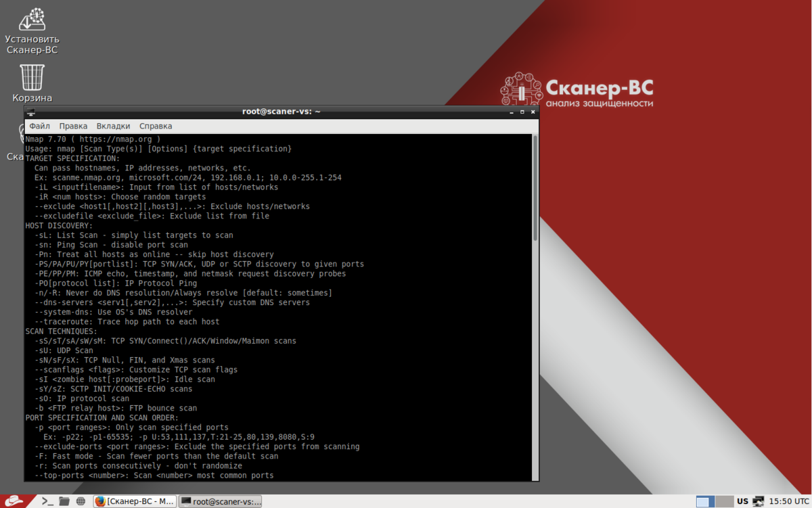Switch keyboard layout via US indicator
Viewport: 812px width, 508px height.
click(x=743, y=501)
